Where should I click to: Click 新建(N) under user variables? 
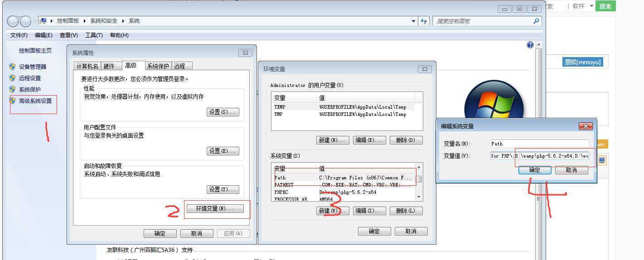pos(333,140)
